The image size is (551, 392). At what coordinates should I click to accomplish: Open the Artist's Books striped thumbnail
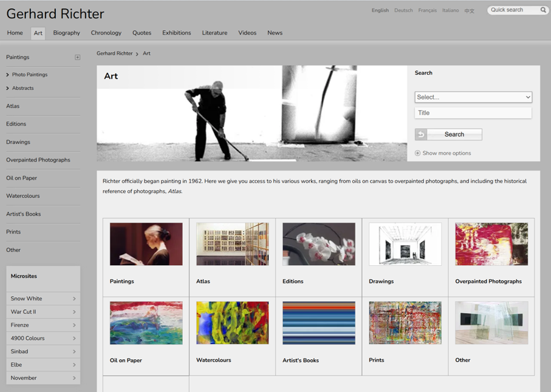click(x=318, y=323)
